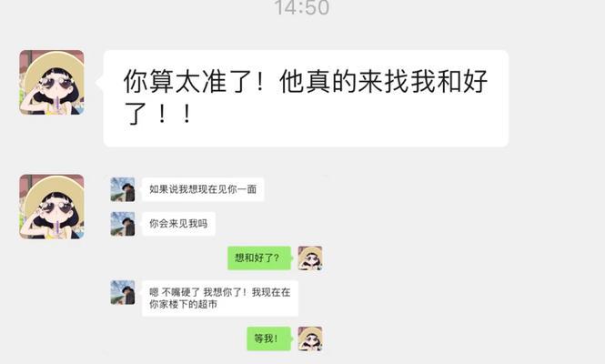Click the '嗯 不嘴硬了 我想你了' message bubble
Image resolution: width=605 pixels, height=364 pixels.
click(220, 298)
